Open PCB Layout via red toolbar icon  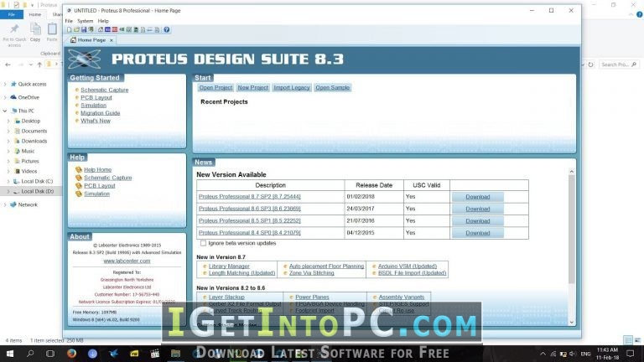click(115, 29)
